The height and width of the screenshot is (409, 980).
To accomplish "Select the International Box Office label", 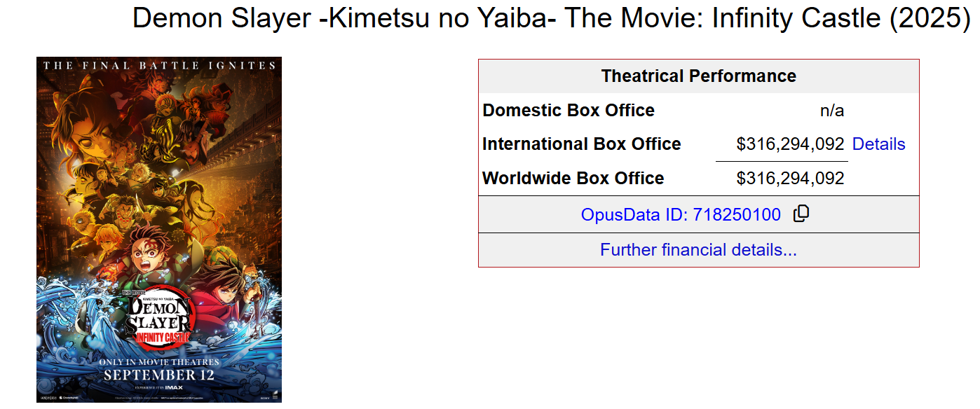I will tap(582, 144).
